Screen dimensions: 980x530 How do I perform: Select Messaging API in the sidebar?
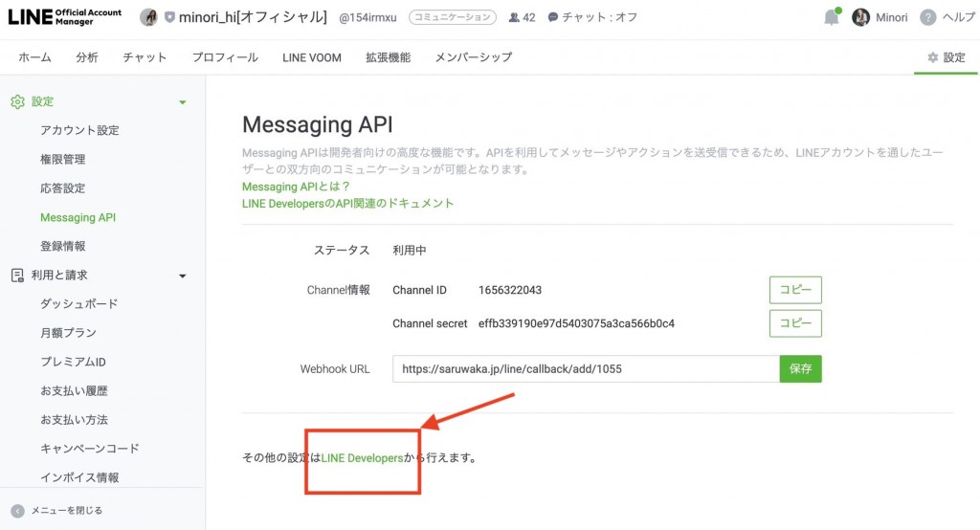pos(78,217)
